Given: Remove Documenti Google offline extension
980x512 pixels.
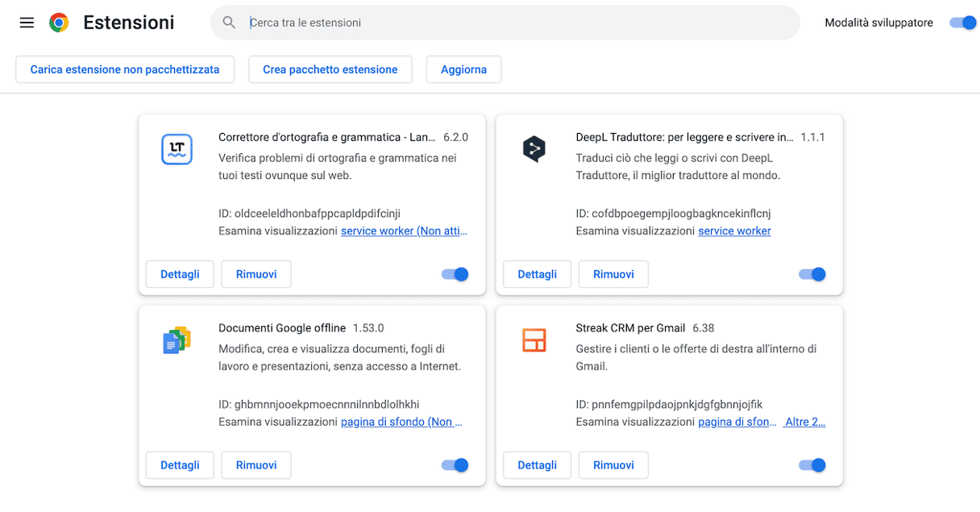Looking at the screenshot, I should click(x=256, y=465).
